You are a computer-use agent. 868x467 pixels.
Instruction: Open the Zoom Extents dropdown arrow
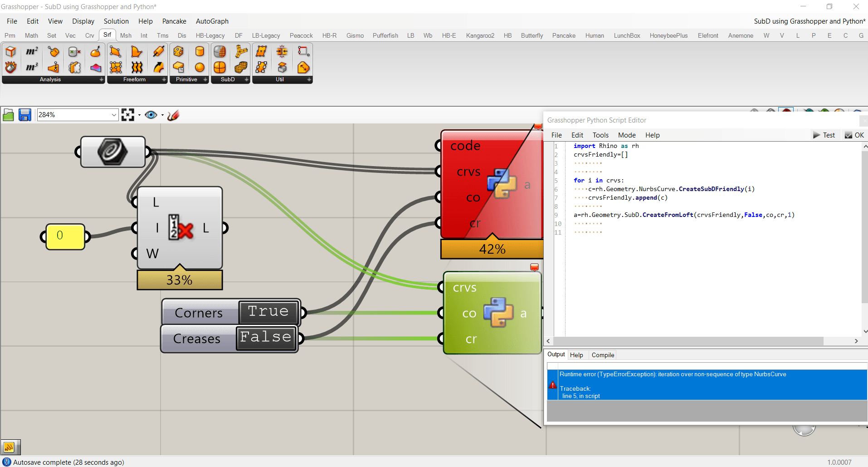tap(139, 115)
